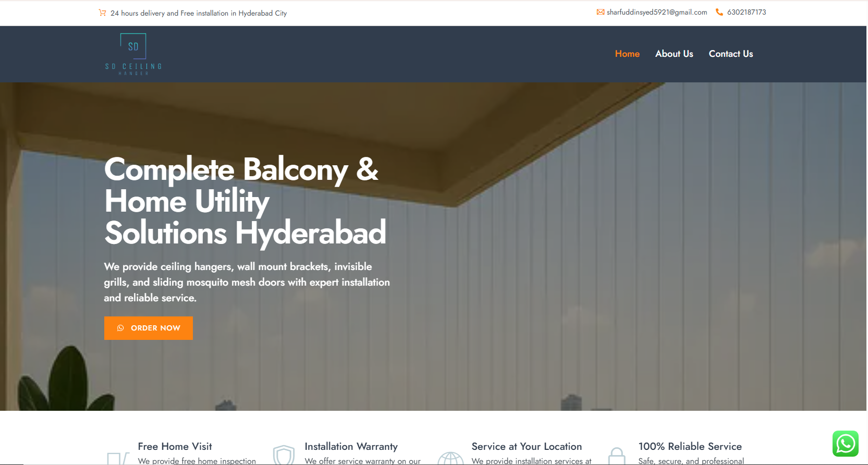Click the Installation Warranty heading
This screenshot has width=868, height=465.
(351, 446)
